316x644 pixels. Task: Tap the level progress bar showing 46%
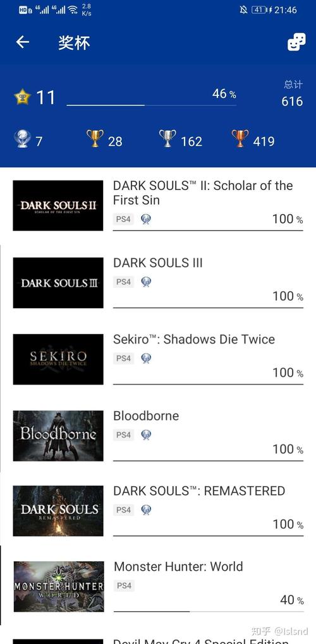pyautogui.click(x=151, y=105)
